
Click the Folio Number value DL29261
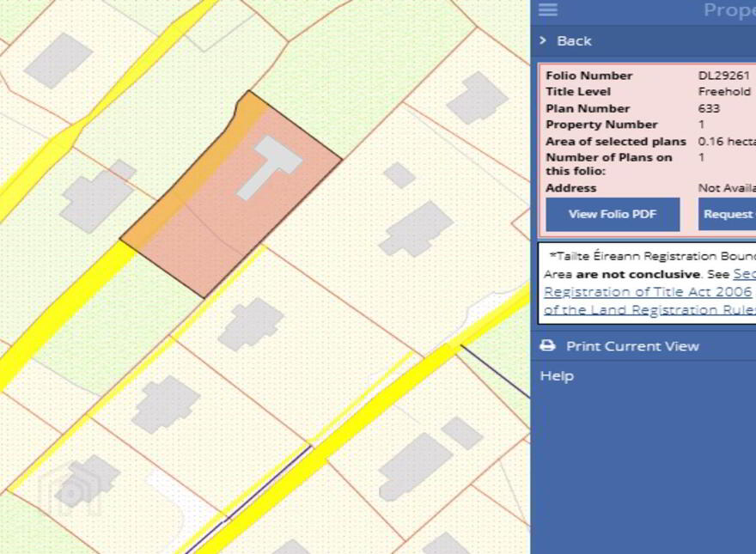point(723,76)
